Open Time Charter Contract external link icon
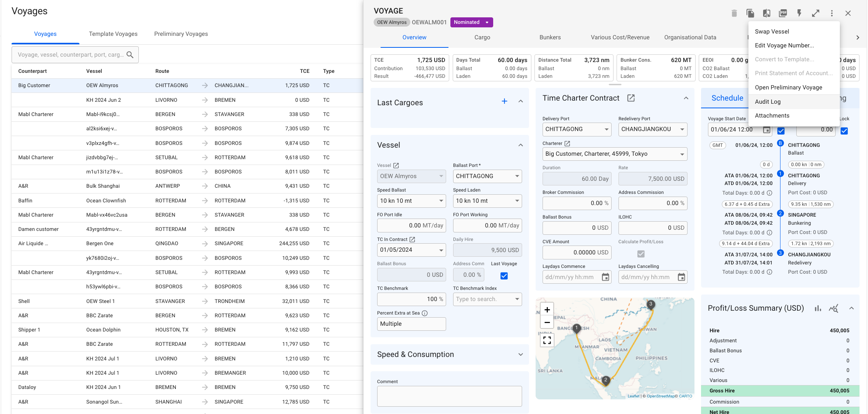868x414 pixels. 631,98
